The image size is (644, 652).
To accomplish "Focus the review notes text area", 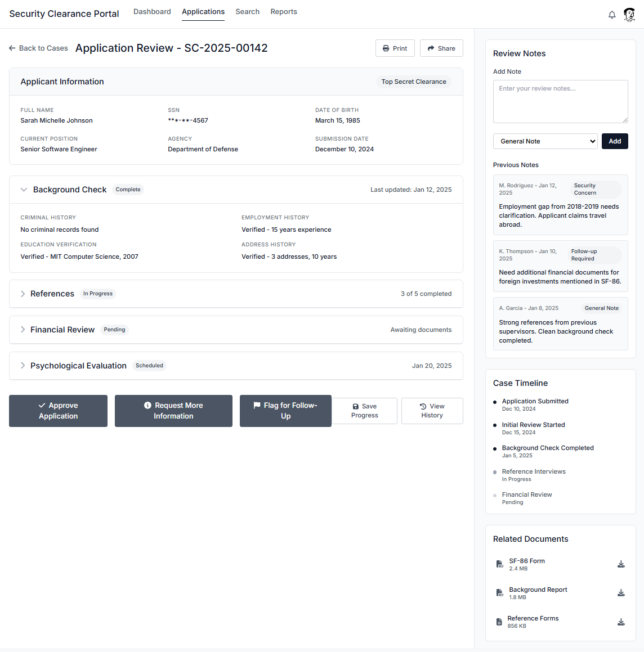I will 560,101.
